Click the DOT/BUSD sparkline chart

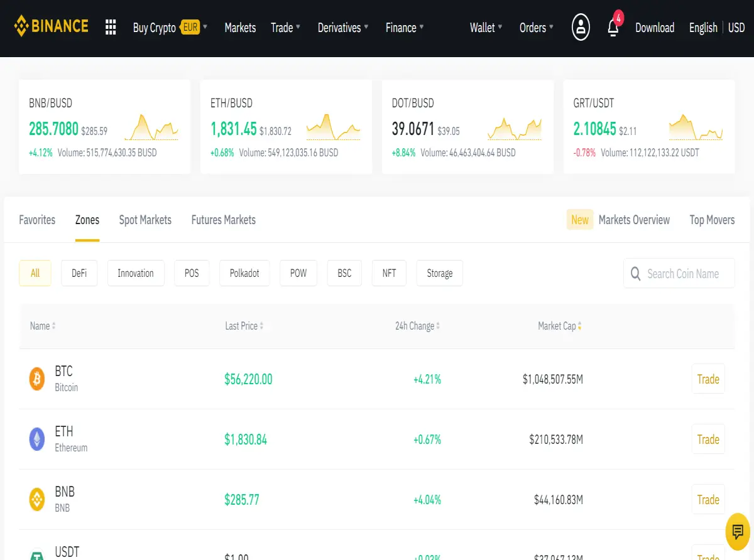(x=515, y=129)
